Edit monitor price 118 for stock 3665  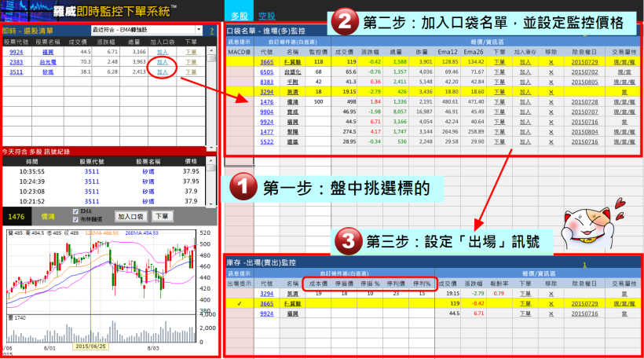click(x=318, y=62)
